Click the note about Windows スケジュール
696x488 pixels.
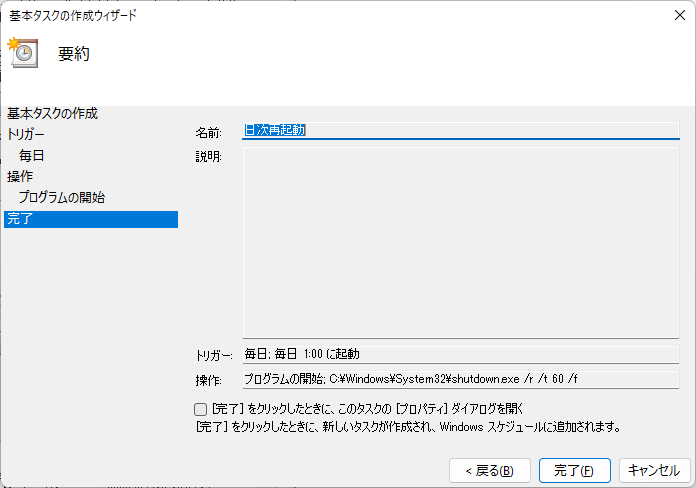coord(408,427)
